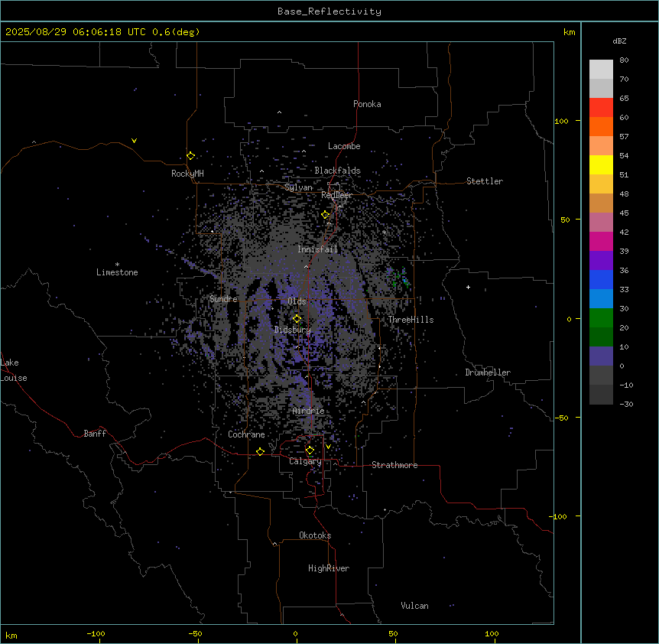Select the Cochrane town label
Image resolution: width=659 pixels, height=644 pixels.
(246, 434)
